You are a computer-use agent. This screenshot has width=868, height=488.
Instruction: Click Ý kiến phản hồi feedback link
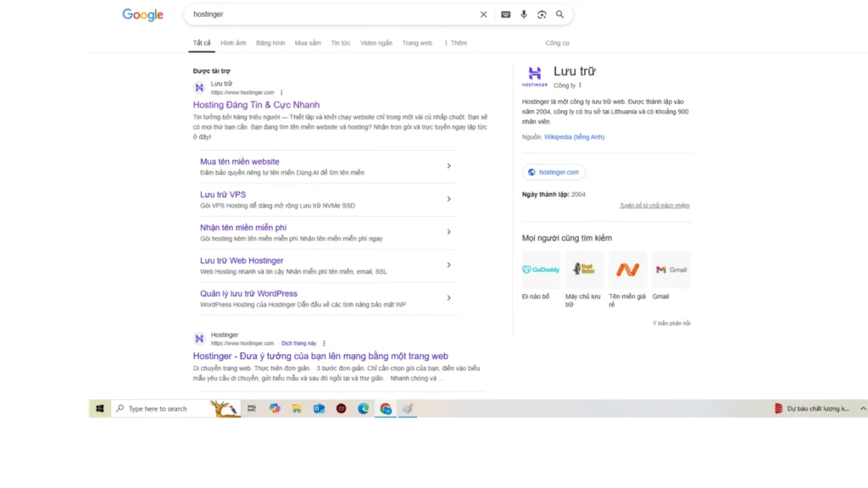(671, 323)
